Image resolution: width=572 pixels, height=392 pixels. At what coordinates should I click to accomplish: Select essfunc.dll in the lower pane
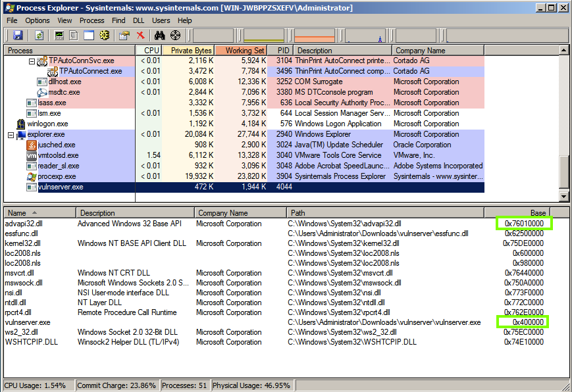[21, 233]
